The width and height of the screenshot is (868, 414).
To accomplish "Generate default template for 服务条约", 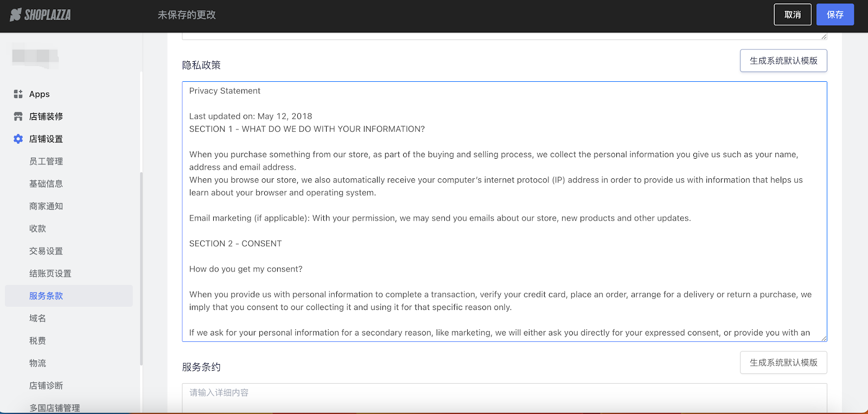I will (x=783, y=363).
